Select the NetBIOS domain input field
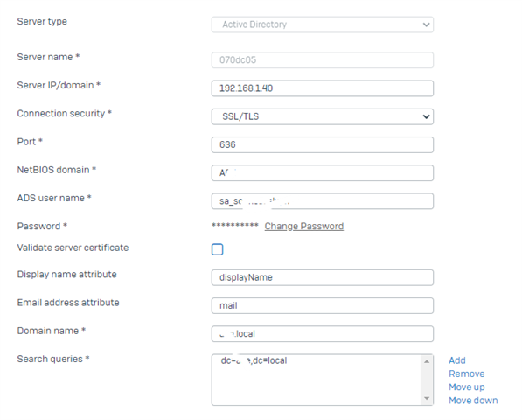 point(323,173)
